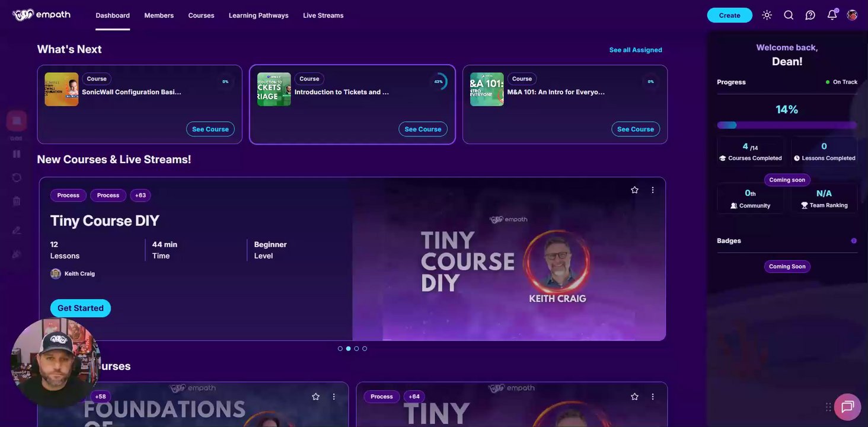Open user profile avatar menu

[x=852, y=15]
